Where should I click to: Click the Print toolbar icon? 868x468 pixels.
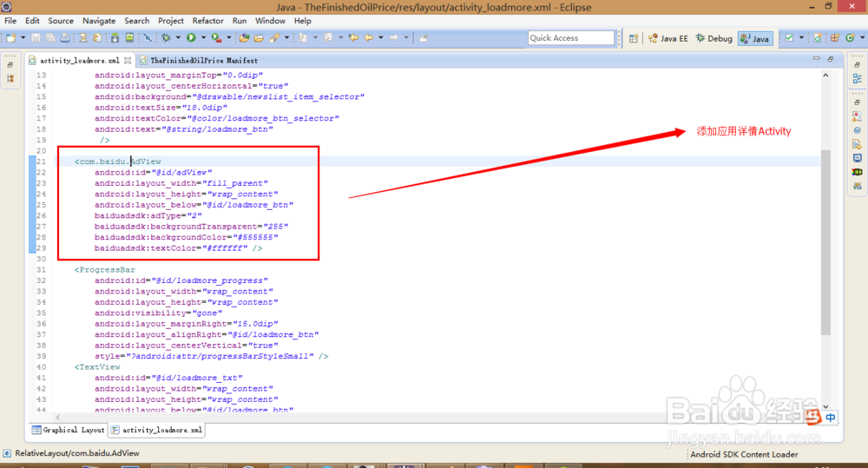(65, 37)
